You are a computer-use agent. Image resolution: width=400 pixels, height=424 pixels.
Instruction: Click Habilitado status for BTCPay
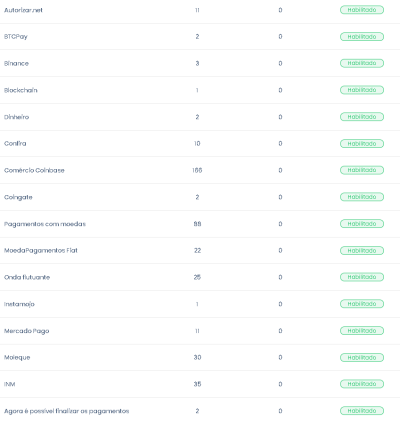tap(362, 37)
